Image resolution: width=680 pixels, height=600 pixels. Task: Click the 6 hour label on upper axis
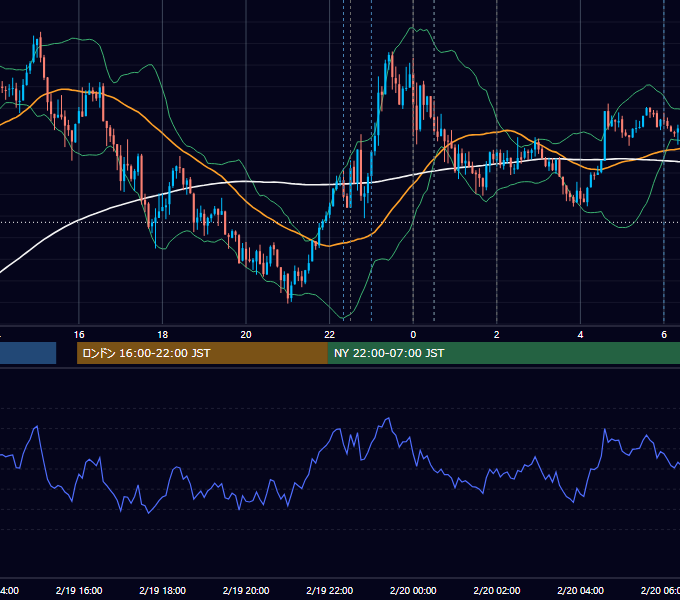coord(664,335)
